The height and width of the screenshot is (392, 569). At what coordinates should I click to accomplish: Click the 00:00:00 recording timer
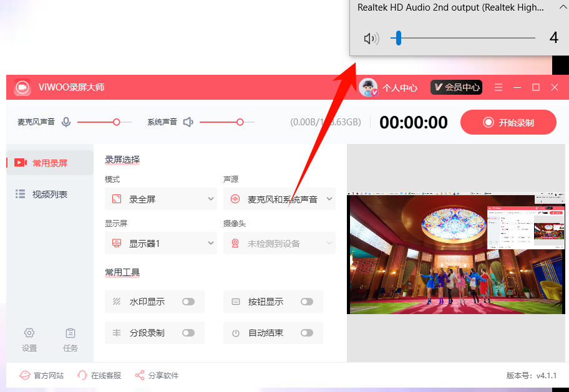[x=413, y=123]
